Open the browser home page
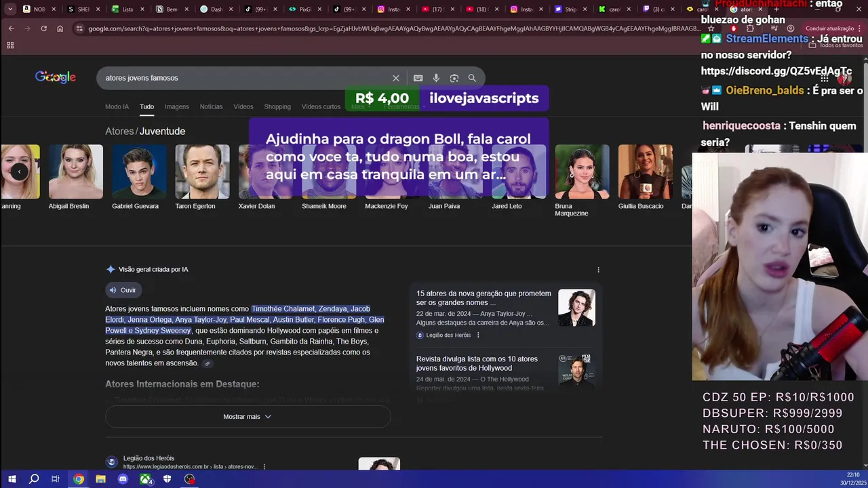Screen dimensions: 868x488 pos(60,28)
